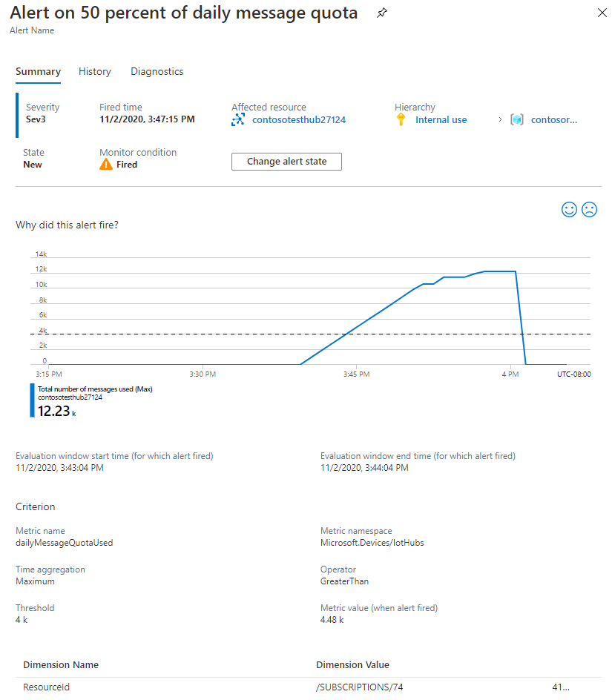612x700 pixels.
Task: Close the alert details pane
Action: coord(602,13)
